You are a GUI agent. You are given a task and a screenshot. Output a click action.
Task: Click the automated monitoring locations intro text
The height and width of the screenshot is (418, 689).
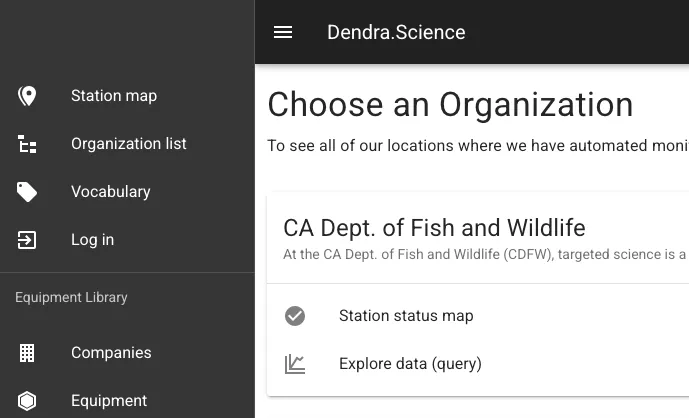pyautogui.click(x=478, y=145)
